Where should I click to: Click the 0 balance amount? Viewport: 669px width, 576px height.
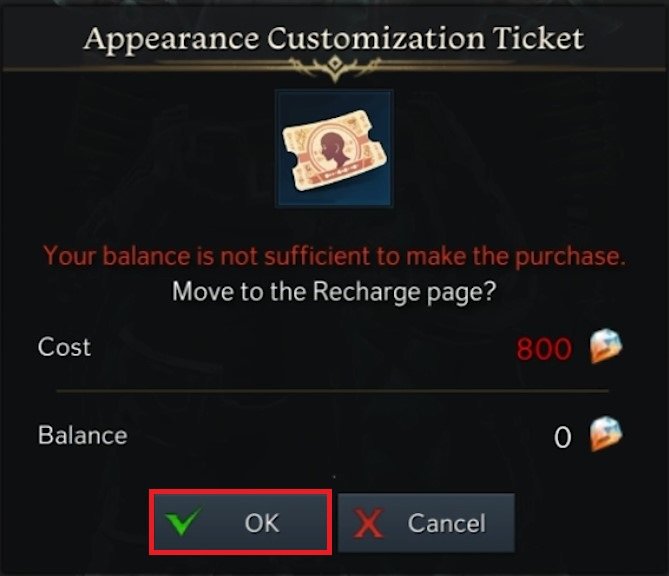point(563,435)
